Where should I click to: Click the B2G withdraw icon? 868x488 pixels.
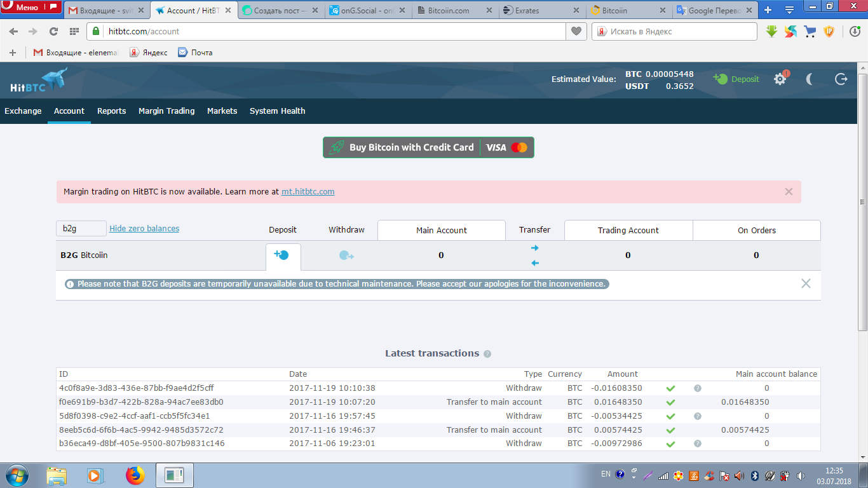pyautogui.click(x=346, y=255)
